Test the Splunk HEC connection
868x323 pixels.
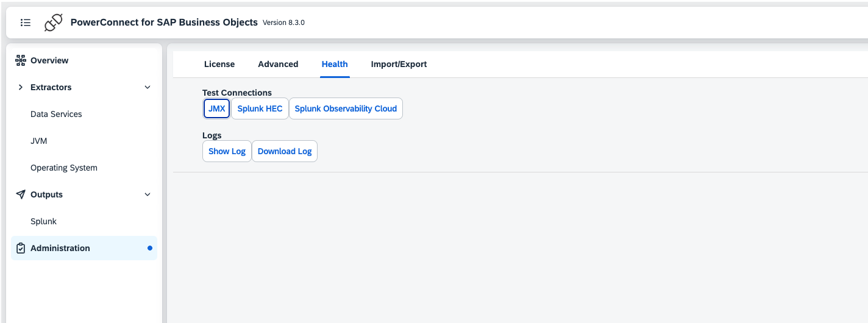[260, 108]
